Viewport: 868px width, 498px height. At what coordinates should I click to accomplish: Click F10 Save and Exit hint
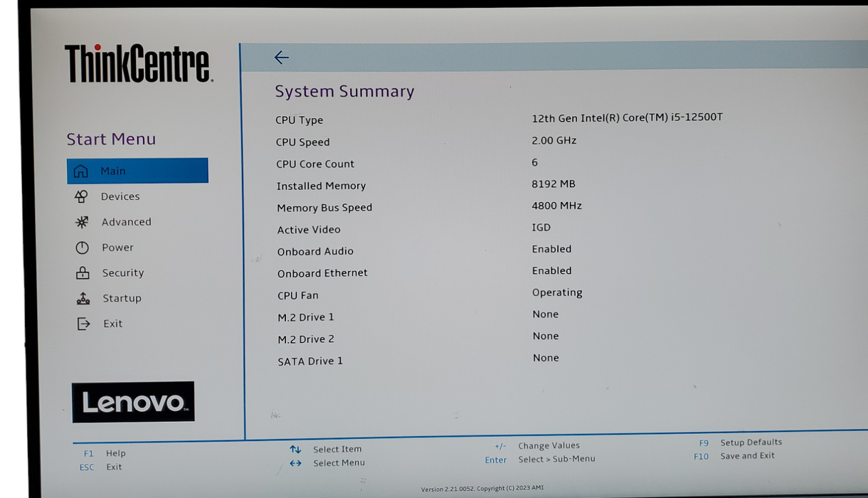[x=734, y=456]
